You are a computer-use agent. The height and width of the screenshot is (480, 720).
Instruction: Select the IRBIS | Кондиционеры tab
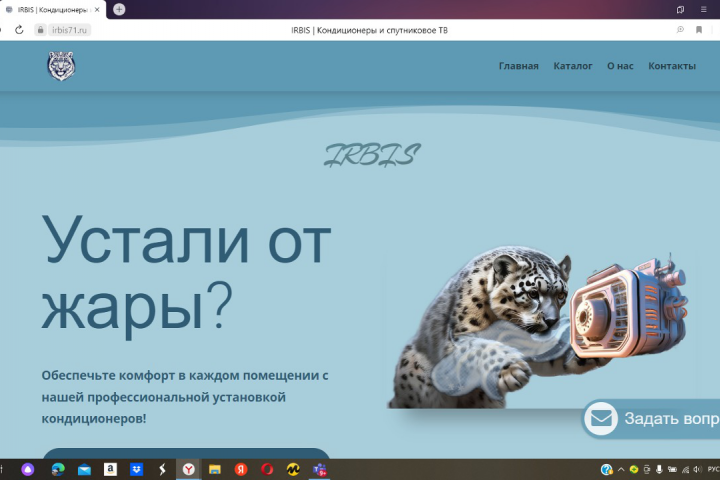[52, 10]
